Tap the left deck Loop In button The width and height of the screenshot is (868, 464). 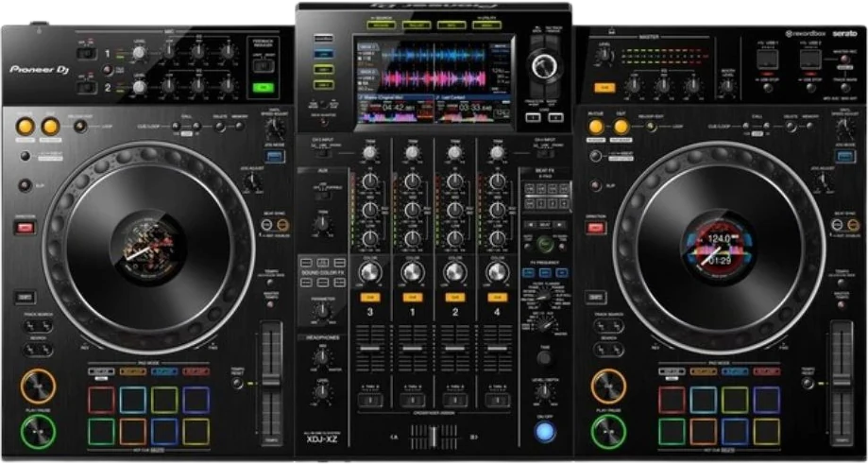tap(25, 127)
